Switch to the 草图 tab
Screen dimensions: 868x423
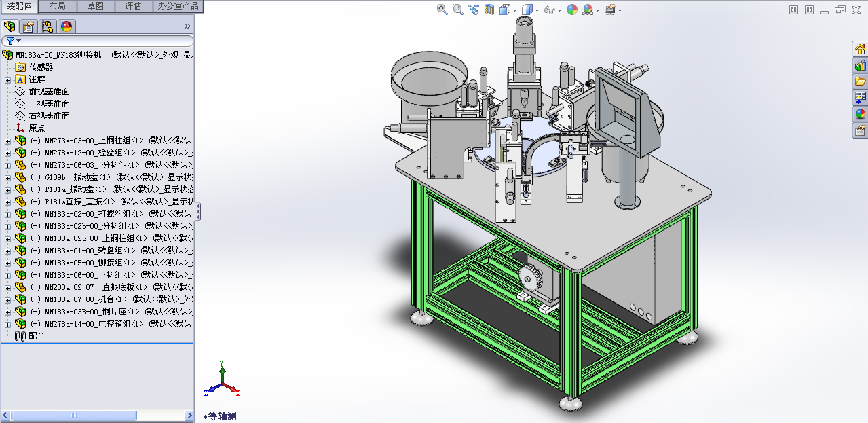[x=96, y=6]
